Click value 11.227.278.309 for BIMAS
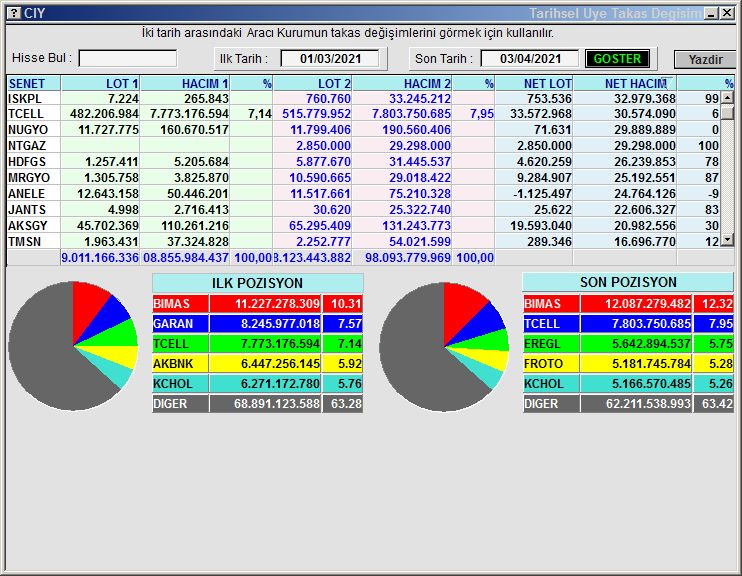 click(277, 304)
